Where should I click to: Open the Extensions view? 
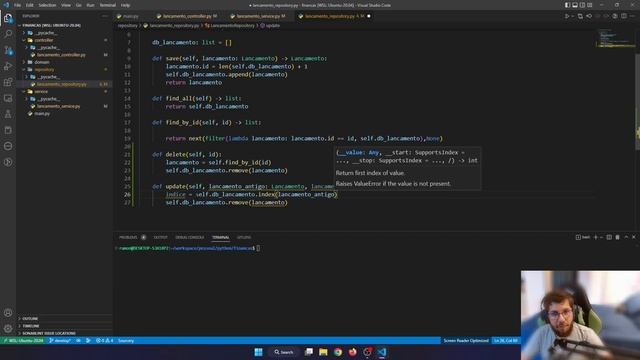(8, 82)
